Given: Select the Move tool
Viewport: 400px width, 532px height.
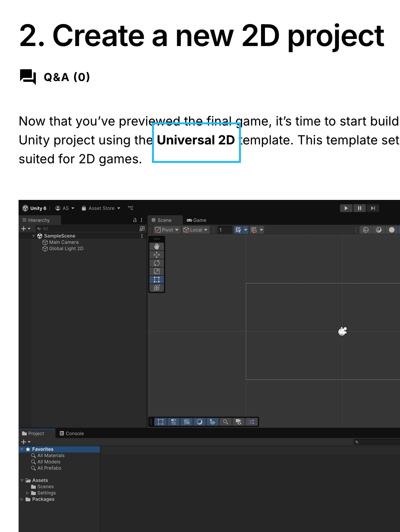Looking at the screenshot, I should pyautogui.click(x=157, y=255).
